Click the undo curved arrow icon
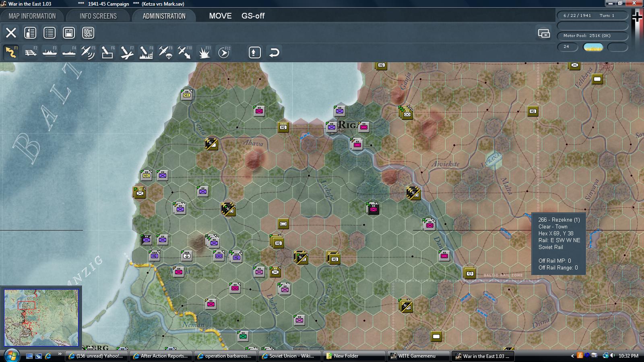This screenshot has height=362, width=644. (x=274, y=52)
